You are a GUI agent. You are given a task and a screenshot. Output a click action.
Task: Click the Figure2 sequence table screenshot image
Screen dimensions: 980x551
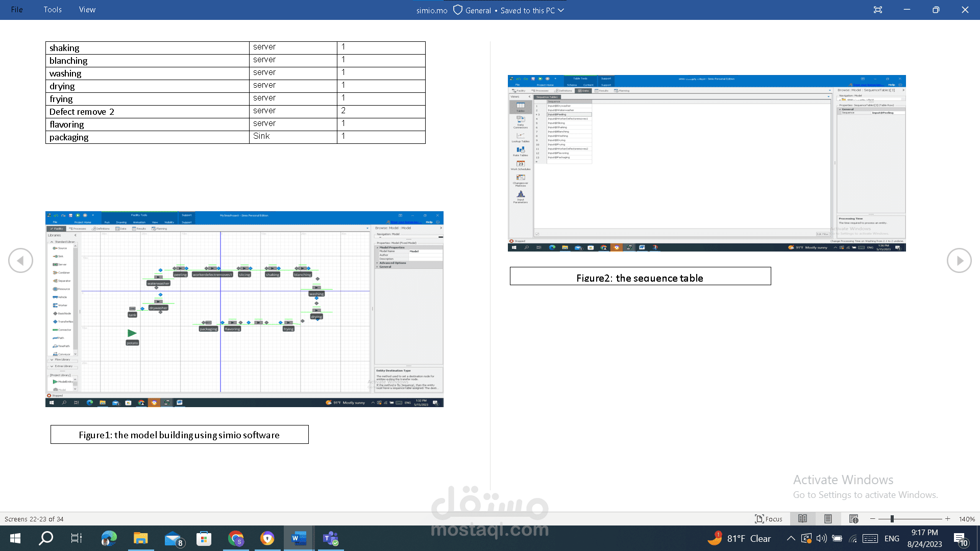[707, 163]
